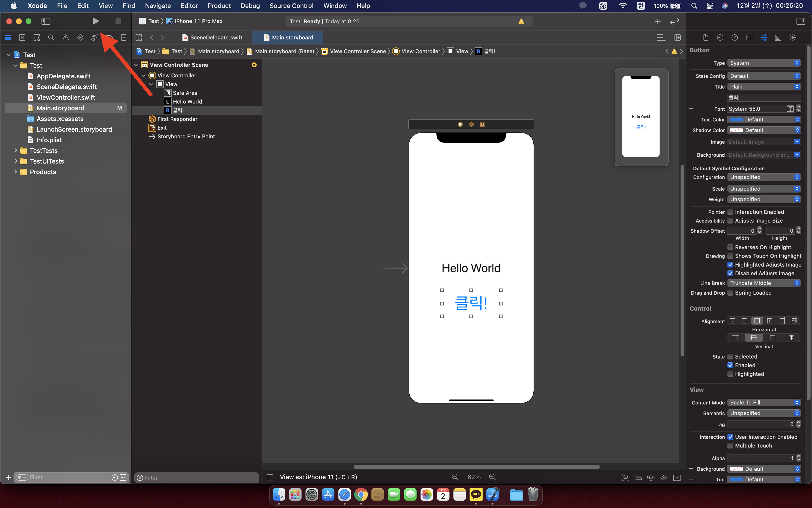Open the Product menu

(219, 6)
